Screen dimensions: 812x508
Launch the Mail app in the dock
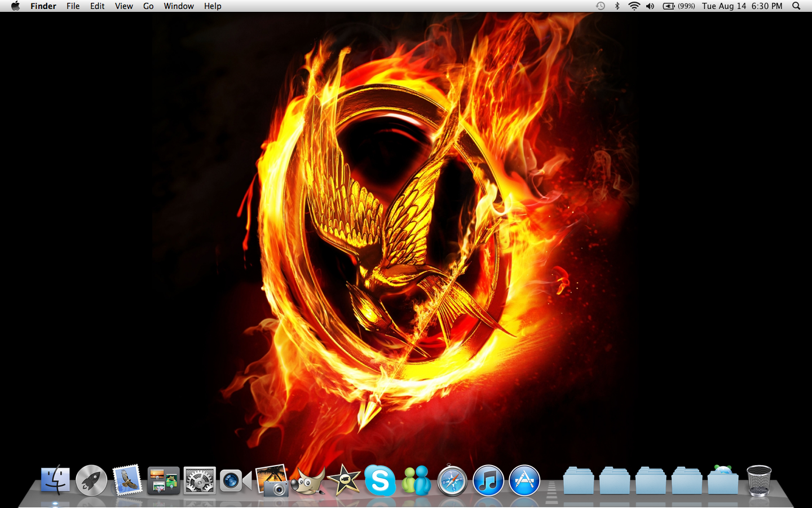127,480
